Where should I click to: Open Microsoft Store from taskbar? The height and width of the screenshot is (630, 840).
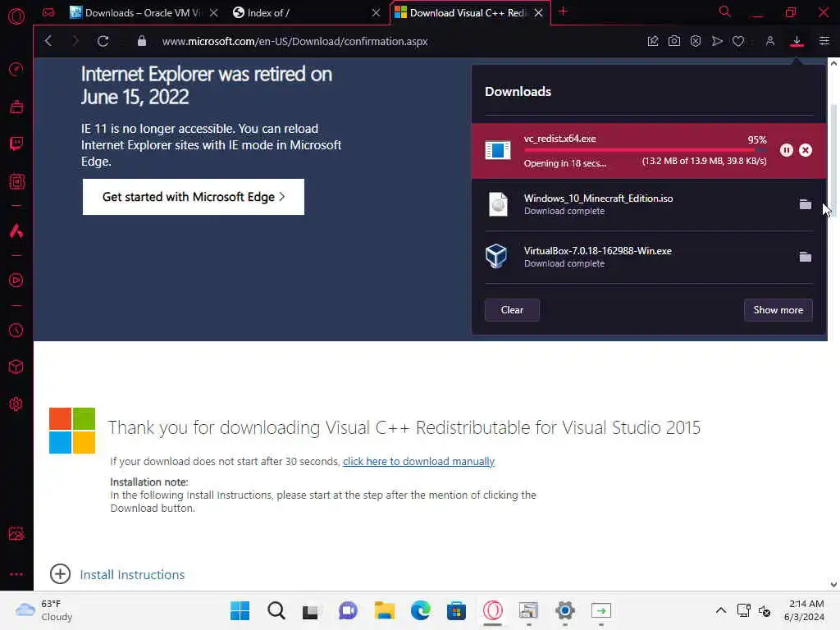click(456, 610)
